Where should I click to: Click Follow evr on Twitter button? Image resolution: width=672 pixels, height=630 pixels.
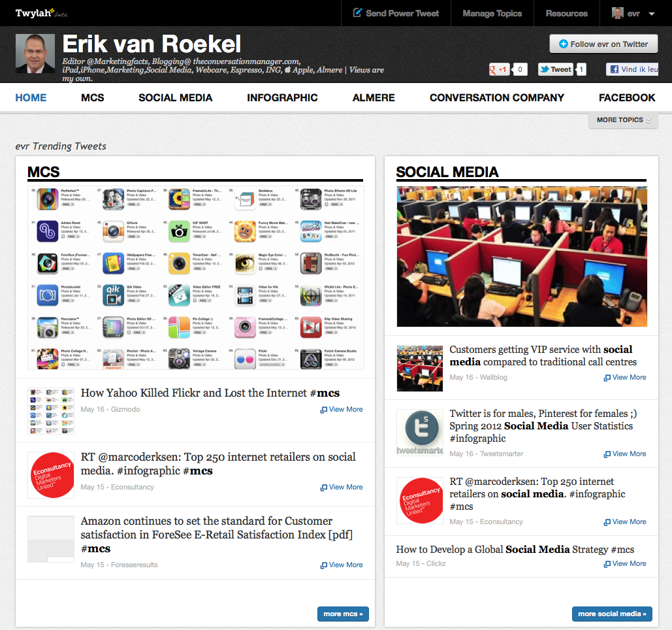tap(603, 44)
